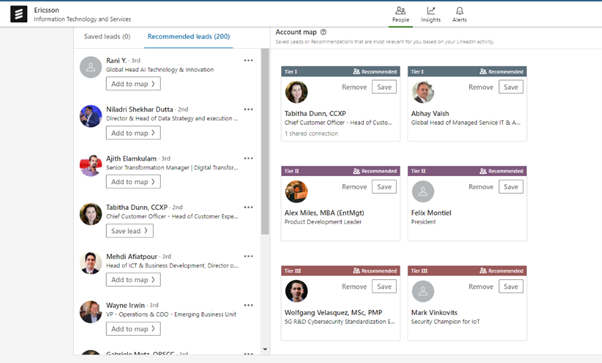Open more options for Rani Y.

click(248, 60)
